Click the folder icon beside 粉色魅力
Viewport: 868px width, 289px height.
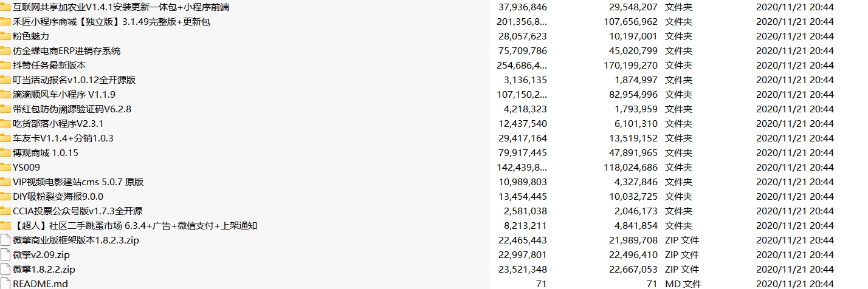point(5,36)
